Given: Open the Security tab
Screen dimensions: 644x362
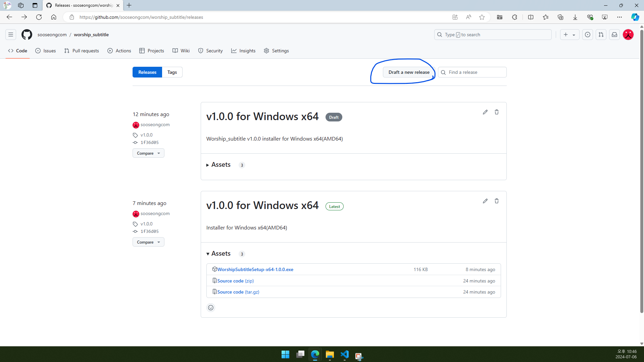Looking at the screenshot, I should 210,51.
